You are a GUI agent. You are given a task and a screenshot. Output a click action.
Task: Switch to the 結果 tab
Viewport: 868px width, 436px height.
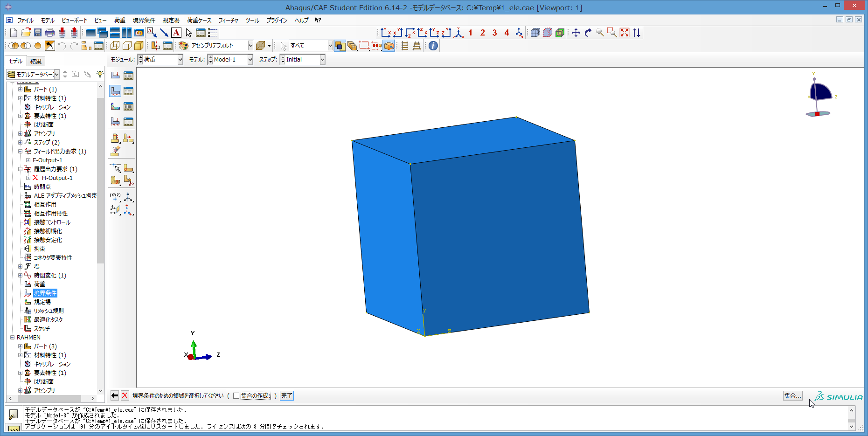click(36, 61)
